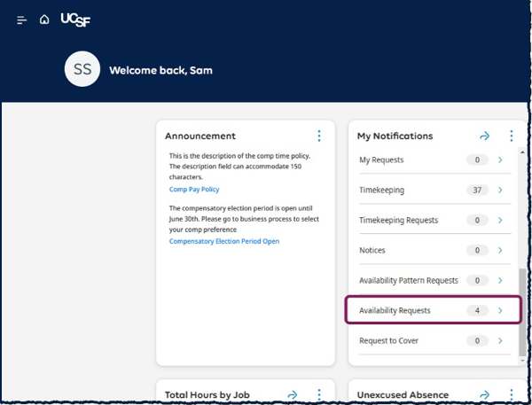Screen dimensions: 532x405
Task: Open the SS profile avatar
Action: 82,69
